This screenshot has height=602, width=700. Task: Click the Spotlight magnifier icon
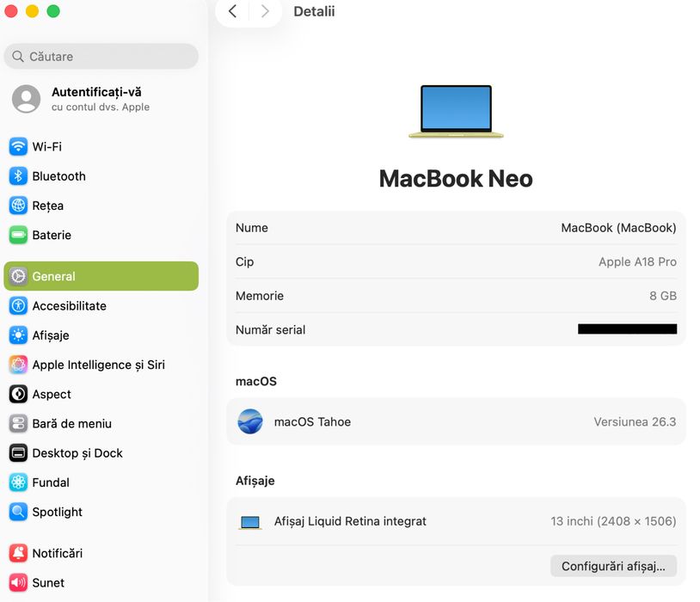pos(18,512)
